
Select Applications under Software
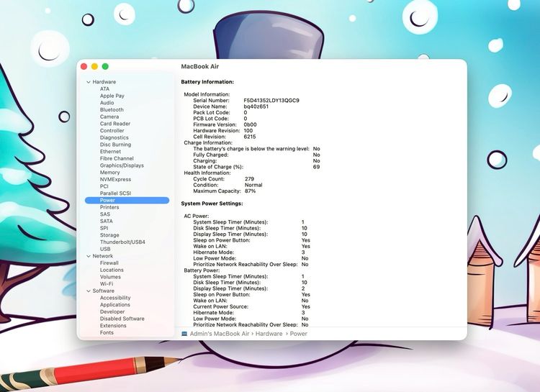(115, 304)
